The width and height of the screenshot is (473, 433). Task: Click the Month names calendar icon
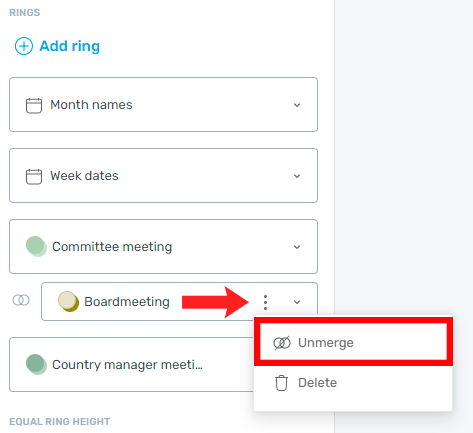coord(34,105)
